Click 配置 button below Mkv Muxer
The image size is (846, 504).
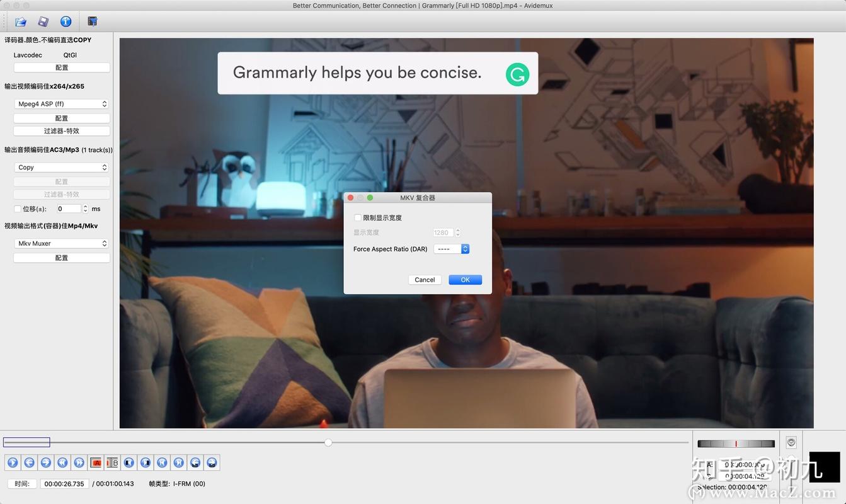tap(62, 258)
